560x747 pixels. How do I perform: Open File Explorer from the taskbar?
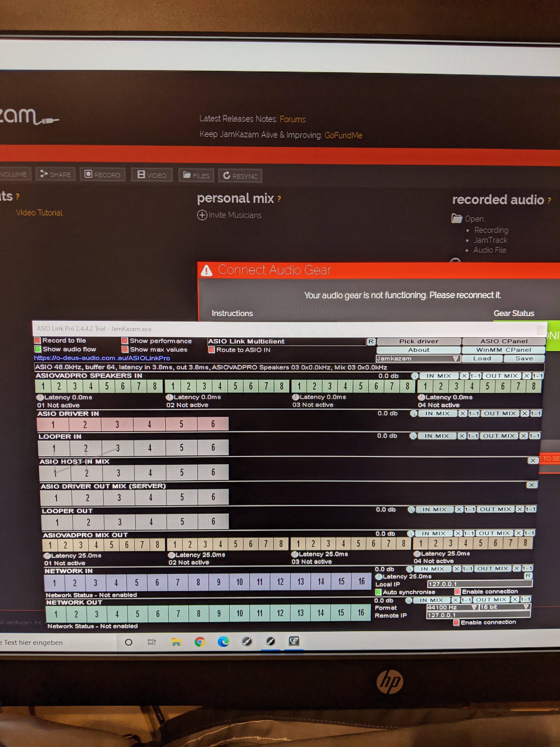176,642
